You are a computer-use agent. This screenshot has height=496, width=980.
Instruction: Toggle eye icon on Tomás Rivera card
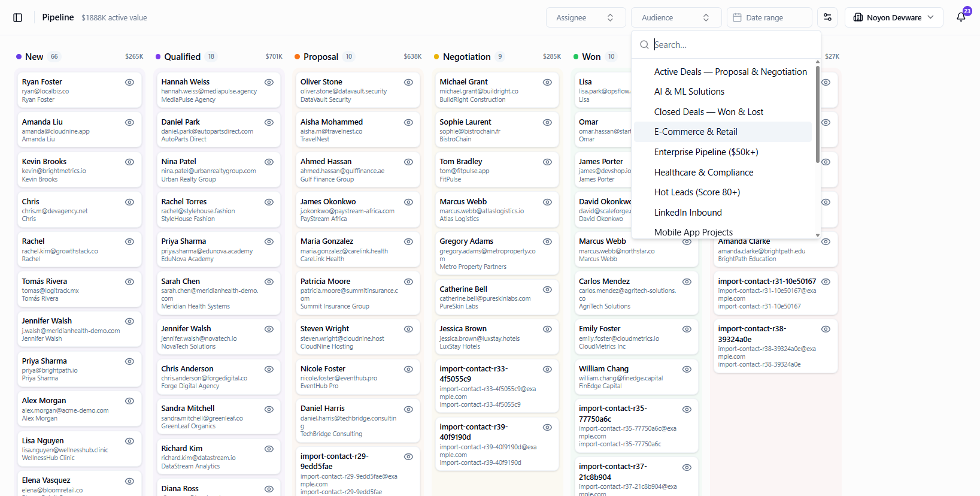129,282
